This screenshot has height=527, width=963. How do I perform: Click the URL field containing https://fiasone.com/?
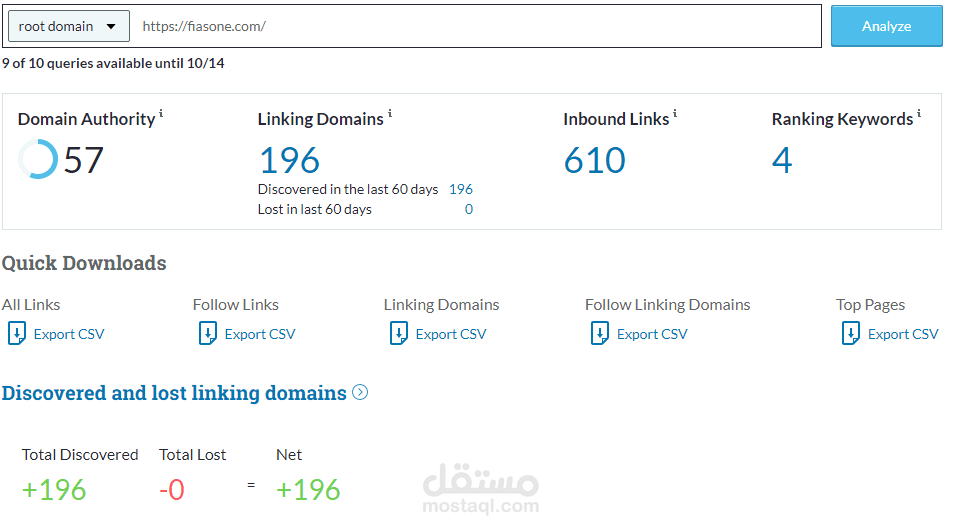click(x=476, y=26)
